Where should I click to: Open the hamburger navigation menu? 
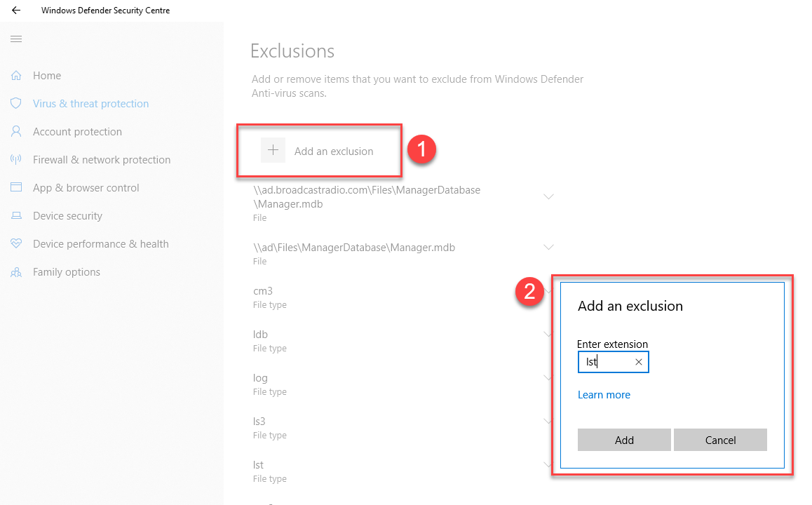coord(16,39)
